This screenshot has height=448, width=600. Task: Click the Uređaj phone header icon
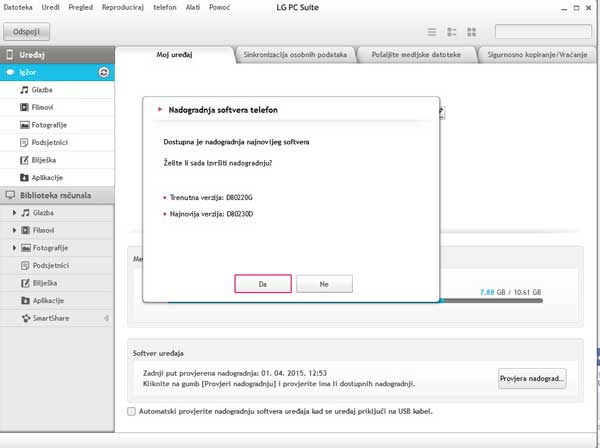click(x=10, y=55)
